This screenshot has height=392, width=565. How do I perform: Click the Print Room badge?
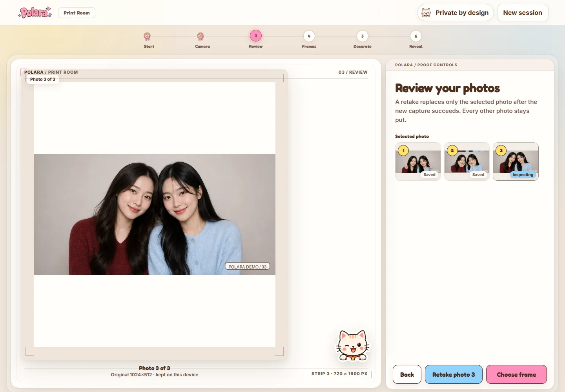click(x=77, y=13)
